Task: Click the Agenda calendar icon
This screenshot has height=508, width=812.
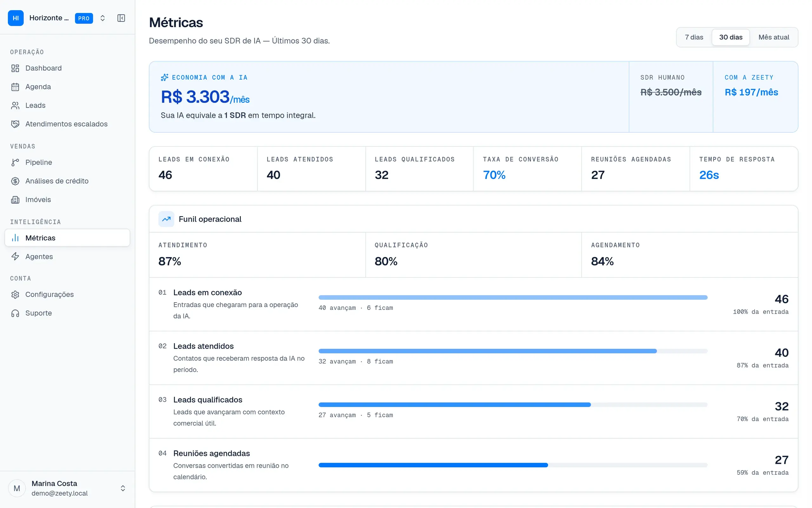Action: tap(15, 87)
